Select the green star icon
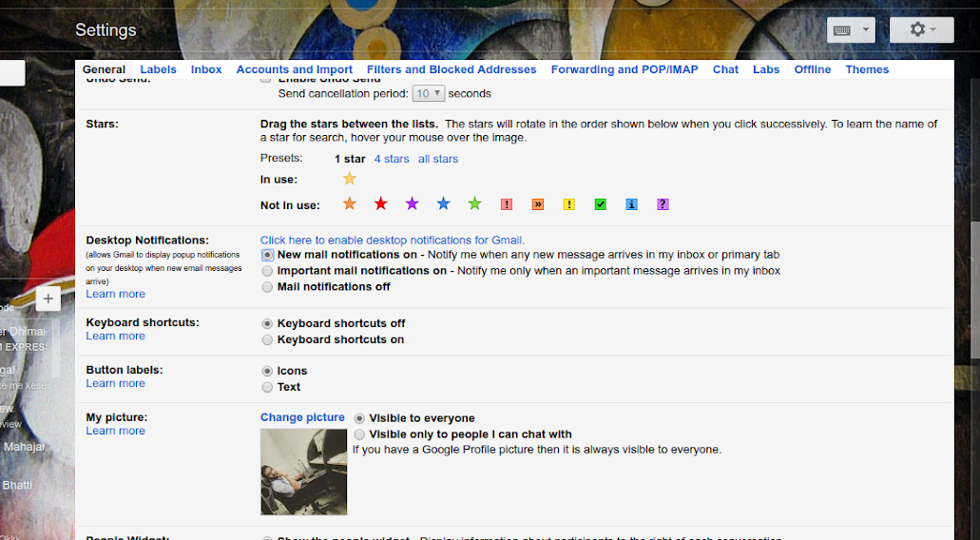 (475, 203)
